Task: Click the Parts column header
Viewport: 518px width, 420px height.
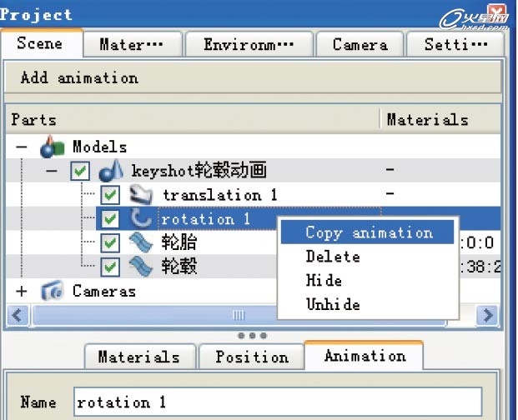Action: [192, 119]
